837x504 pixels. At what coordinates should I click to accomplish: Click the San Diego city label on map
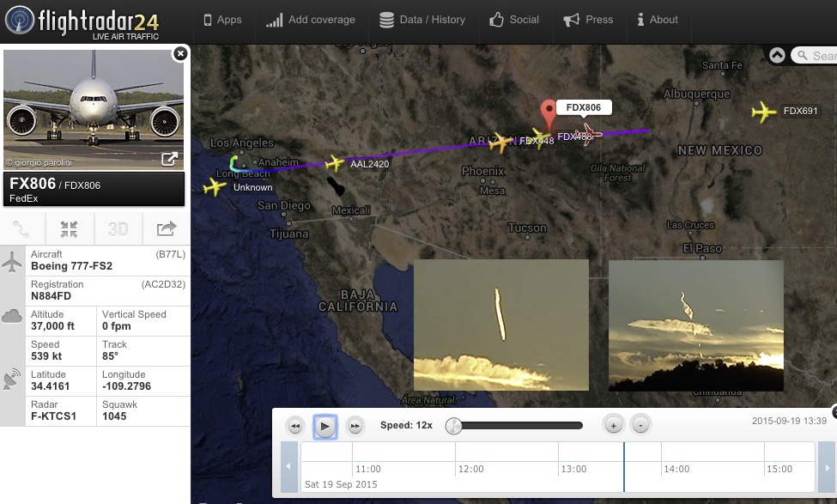[x=283, y=205]
